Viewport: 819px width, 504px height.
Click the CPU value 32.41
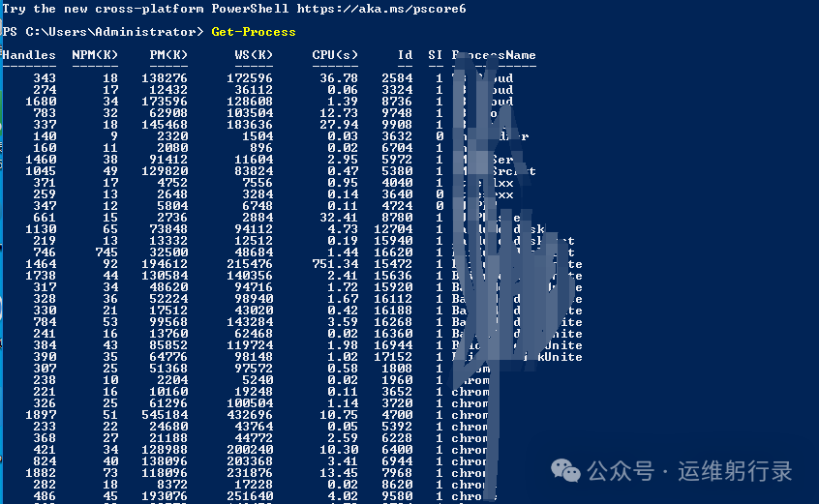pos(338,218)
